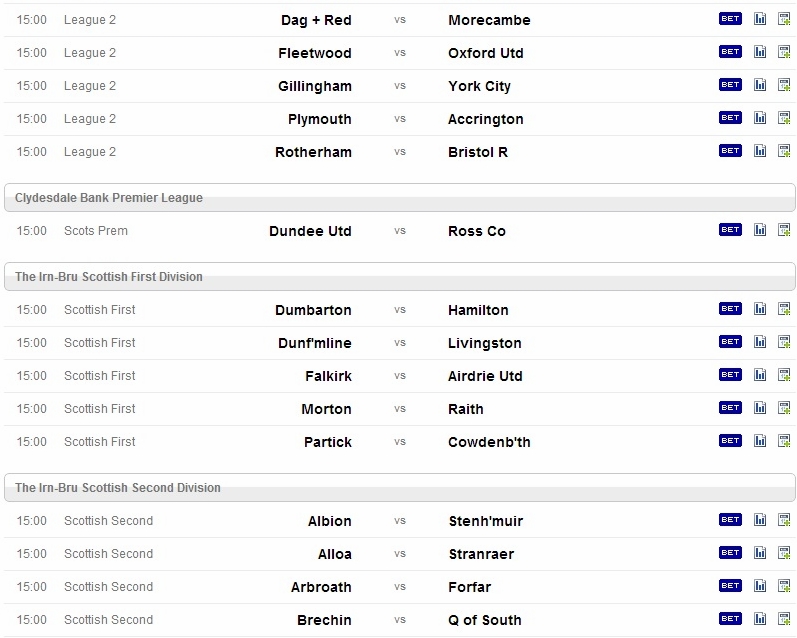Click Morecambe team name
The height and width of the screenshot is (638, 797).
tap(489, 20)
